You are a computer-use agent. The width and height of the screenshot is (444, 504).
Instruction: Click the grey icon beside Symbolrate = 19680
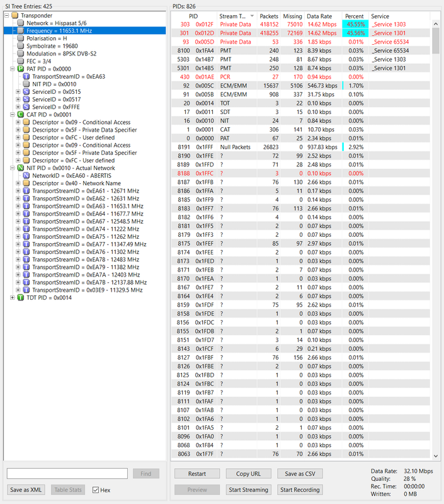pyautogui.click(x=21, y=46)
